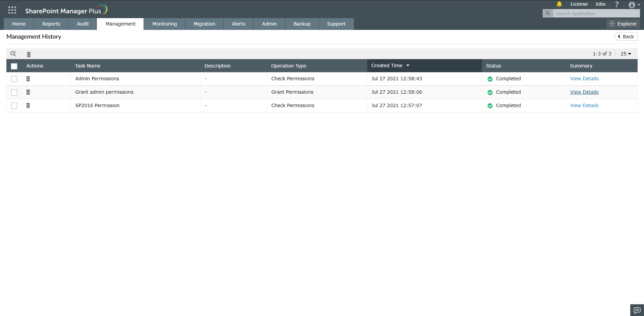Click the SP2016 Permission task name

pyautogui.click(x=97, y=105)
